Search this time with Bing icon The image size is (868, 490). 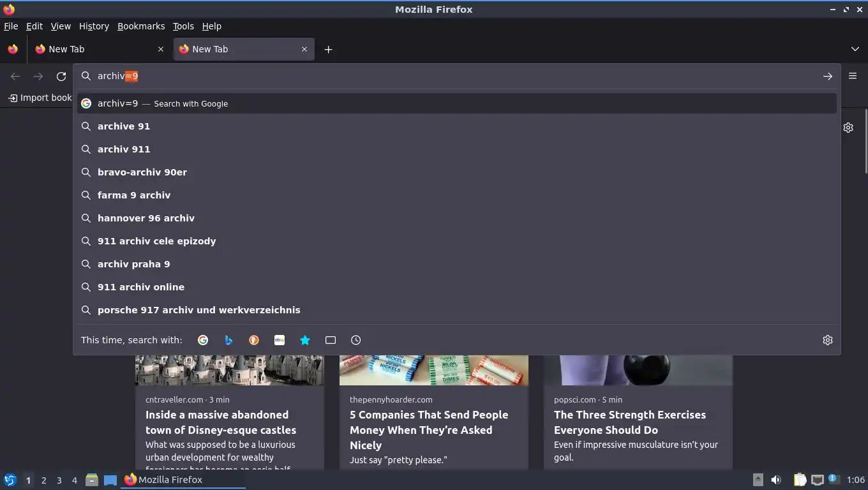coord(228,340)
